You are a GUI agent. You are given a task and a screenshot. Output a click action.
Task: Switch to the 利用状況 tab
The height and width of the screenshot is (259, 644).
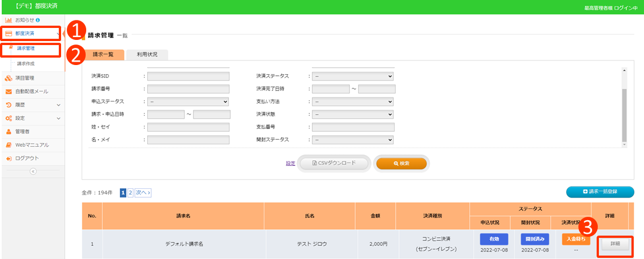(x=147, y=55)
